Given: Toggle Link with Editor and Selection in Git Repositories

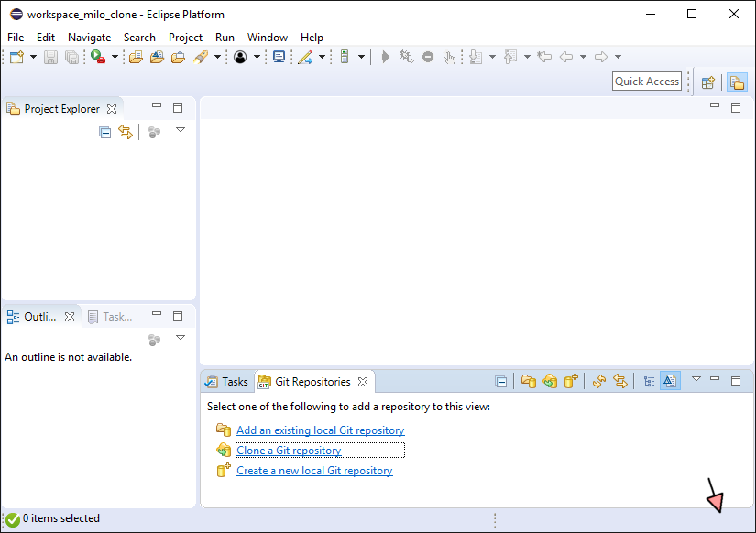Looking at the screenshot, I should coord(620,382).
